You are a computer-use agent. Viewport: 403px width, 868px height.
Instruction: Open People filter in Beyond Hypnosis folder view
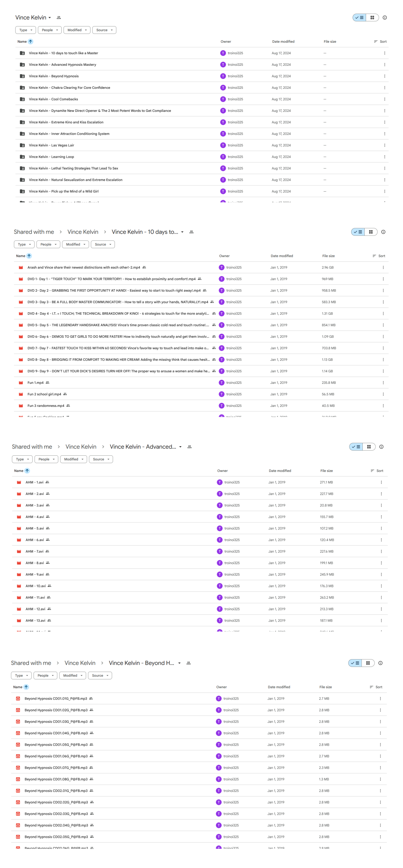[x=45, y=676]
